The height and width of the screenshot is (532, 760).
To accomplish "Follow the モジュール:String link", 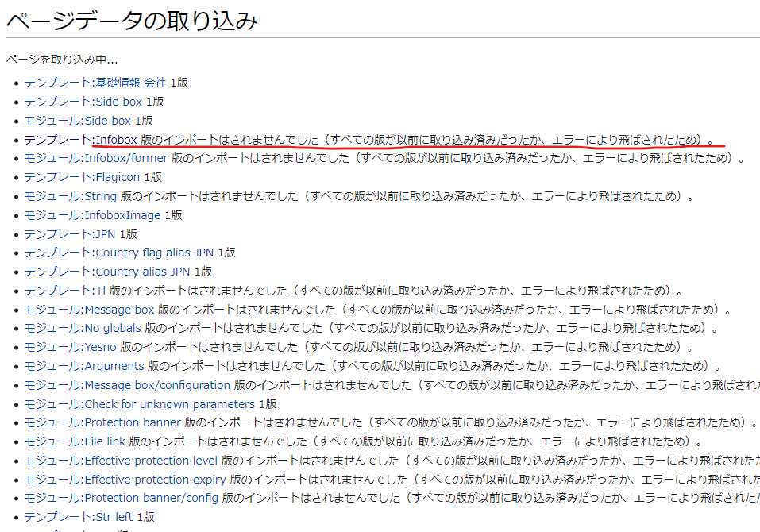I will pos(70,196).
